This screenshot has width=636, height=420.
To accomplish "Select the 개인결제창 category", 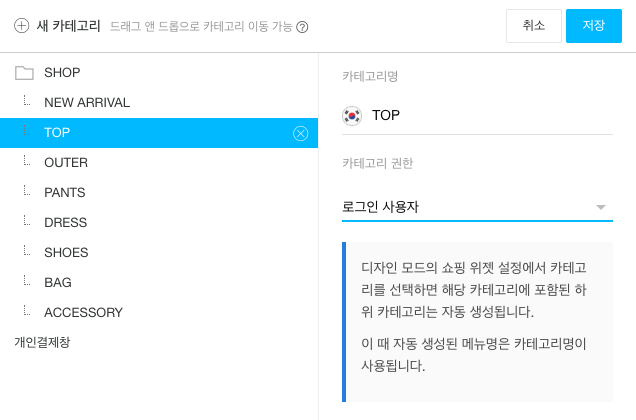I will point(159,342).
